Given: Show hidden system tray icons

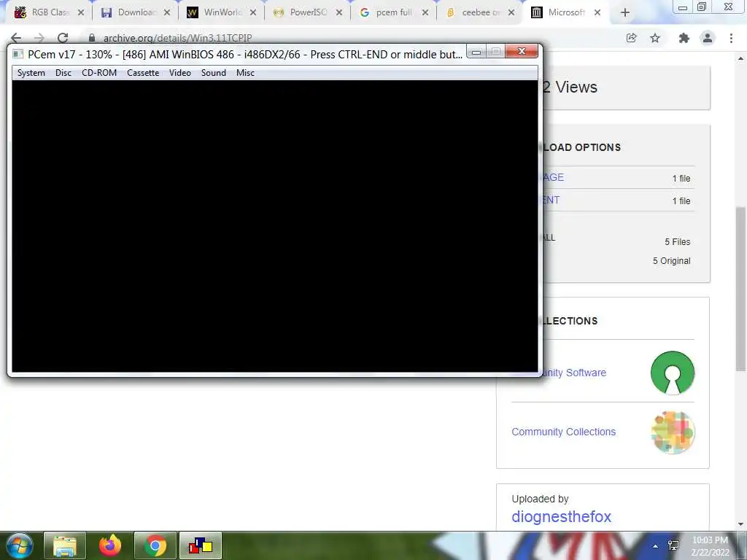Looking at the screenshot, I should tap(656, 546).
